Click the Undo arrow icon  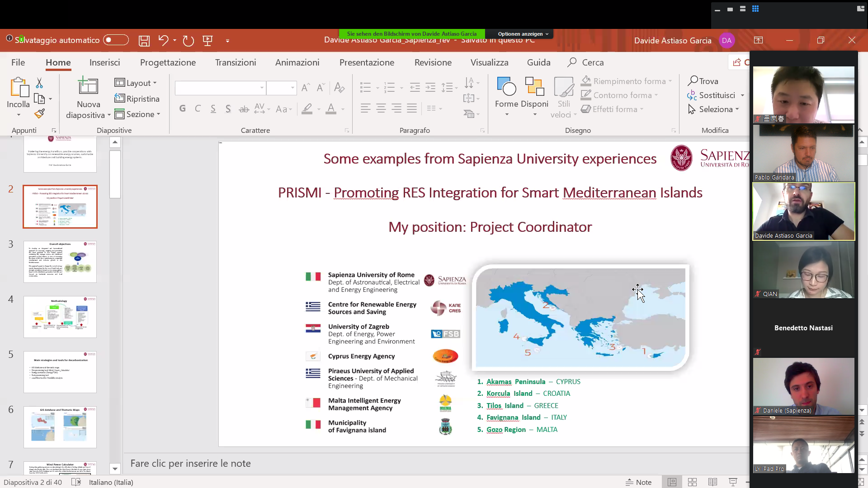click(163, 40)
